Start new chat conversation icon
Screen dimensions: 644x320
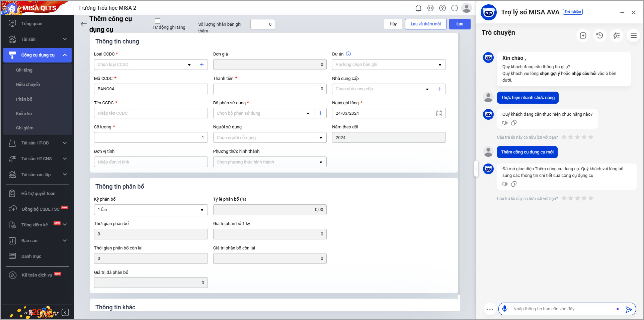[583, 35]
